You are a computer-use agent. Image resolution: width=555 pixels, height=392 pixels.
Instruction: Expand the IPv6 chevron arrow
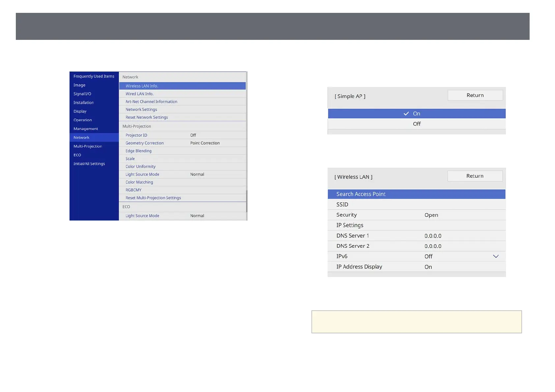(495, 256)
